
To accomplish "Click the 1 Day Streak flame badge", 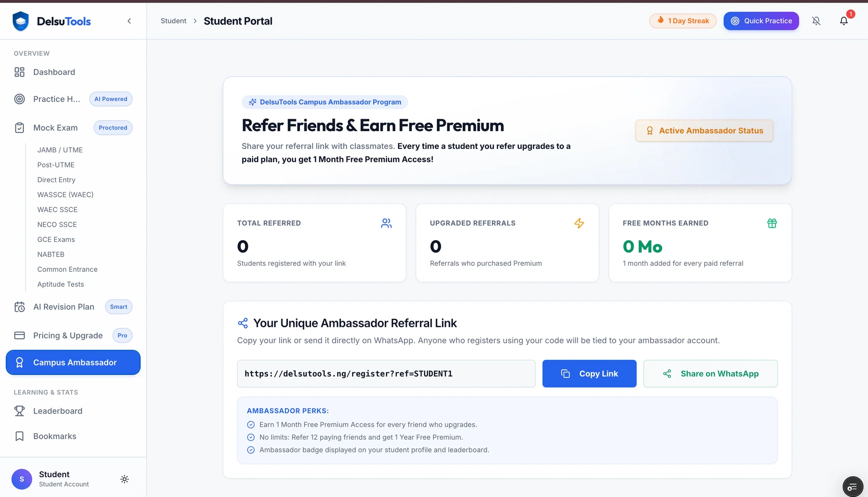I will coord(683,21).
